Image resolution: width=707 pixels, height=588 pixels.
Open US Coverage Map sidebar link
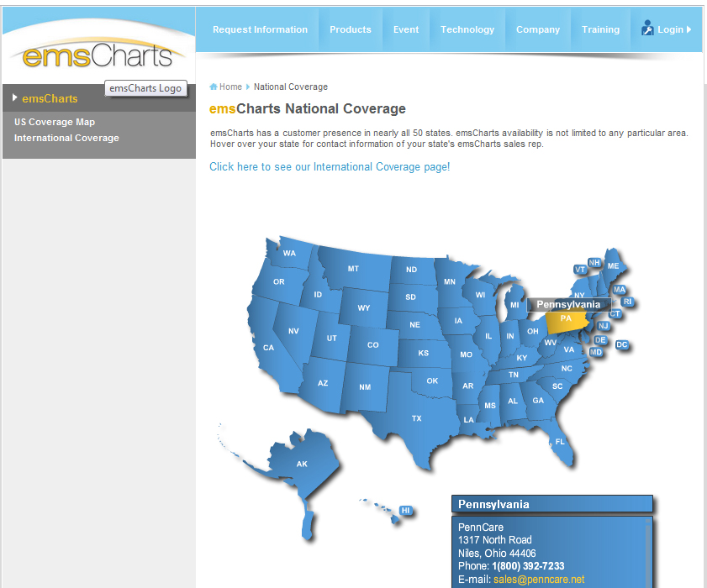tap(55, 122)
